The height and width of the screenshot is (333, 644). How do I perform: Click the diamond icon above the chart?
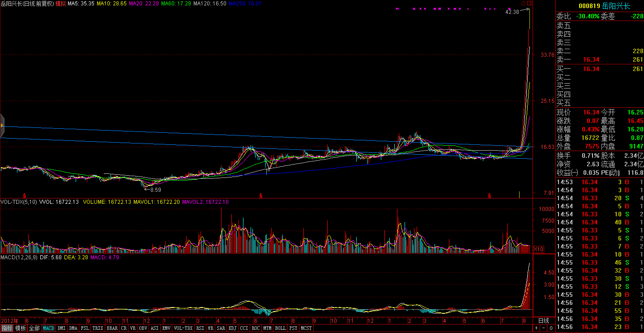[524, 4]
